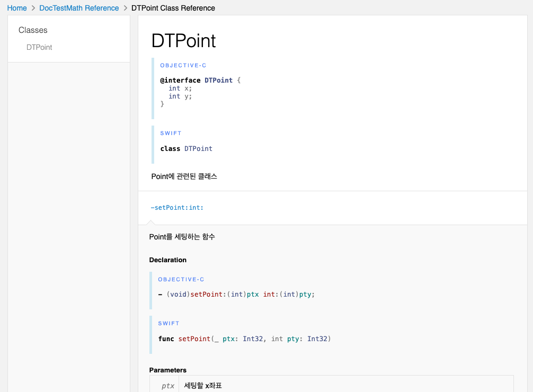Click the 'func setPoint' Swift declaration

(244, 338)
